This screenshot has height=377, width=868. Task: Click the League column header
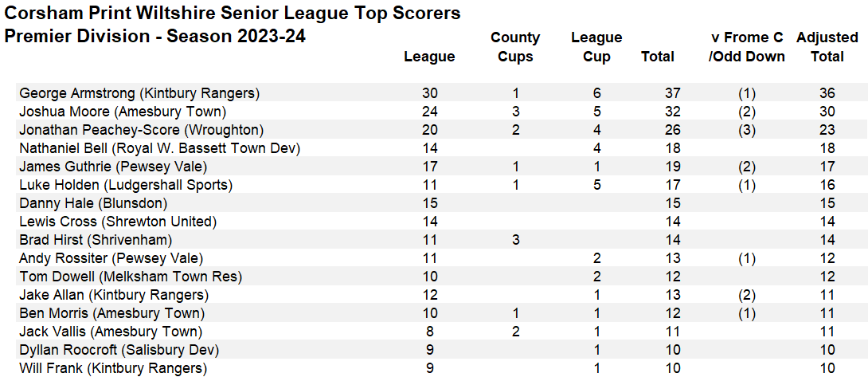coord(429,57)
